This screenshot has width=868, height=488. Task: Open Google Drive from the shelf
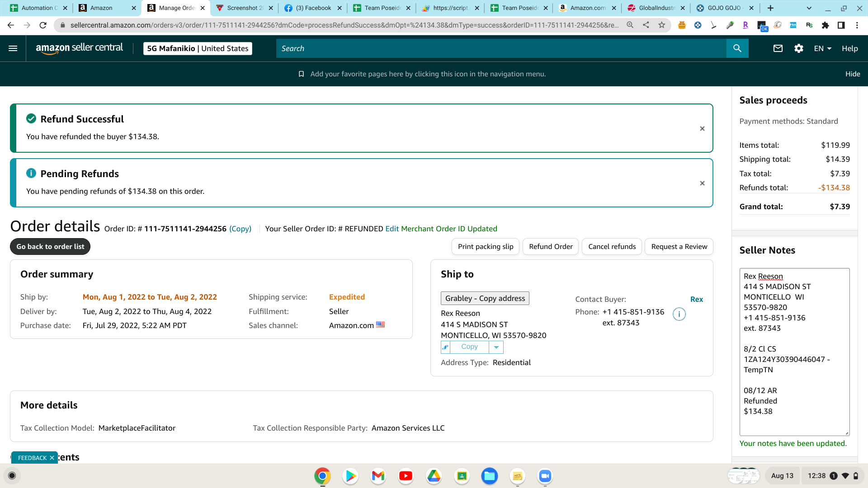434,476
